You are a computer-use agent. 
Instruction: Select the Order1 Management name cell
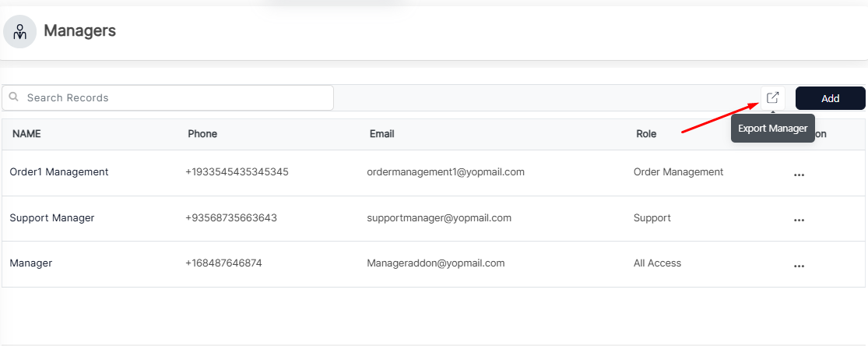click(x=59, y=172)
